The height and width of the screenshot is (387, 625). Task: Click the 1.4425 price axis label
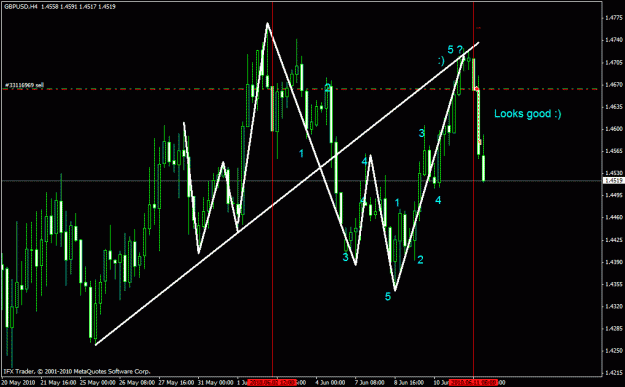click(614, 240)
